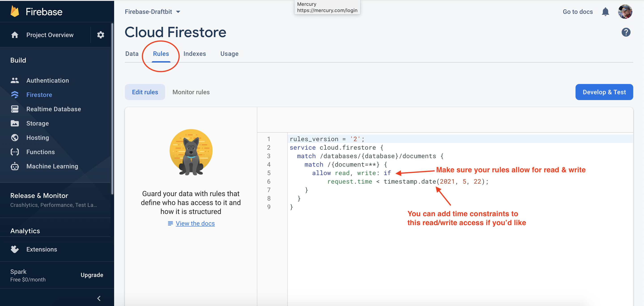
Task: Click the Develop & Test button
Action: (x=604, y=92)
